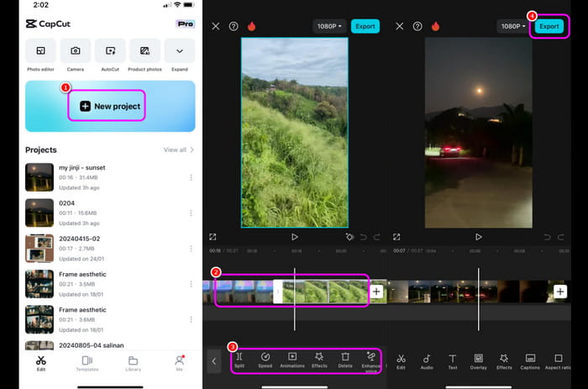This screenshot has height=389, width=588.
Task: Close the right editor with the X icon
Action: click(x=400, y=26)
